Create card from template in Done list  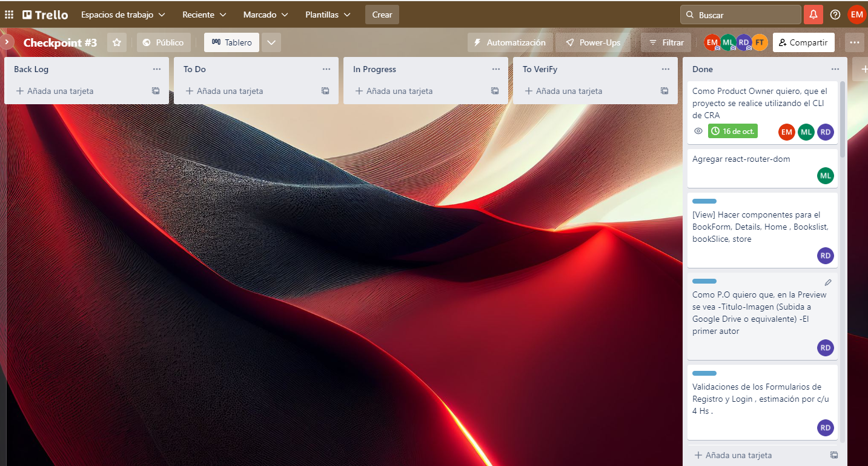(x=834, y=455)
